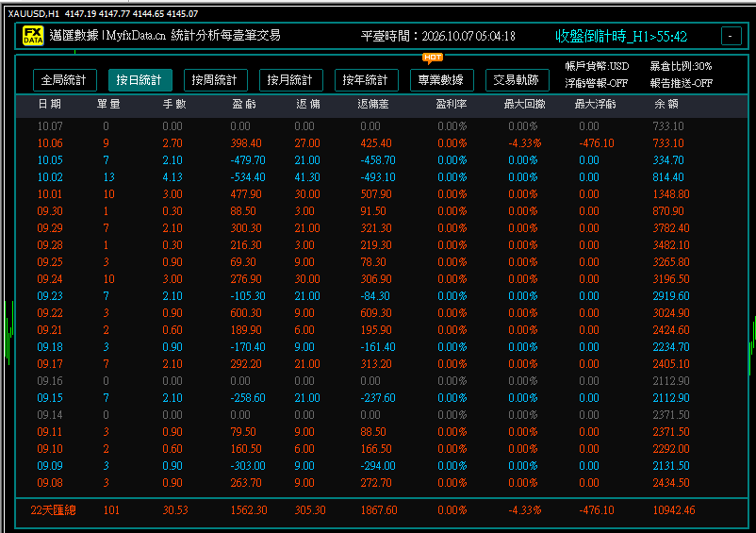Click the -476.10 floating loss in row 10.06
The width and height of the screenshot is (756, 533).
pyautogui.click(x=597, y=143)
